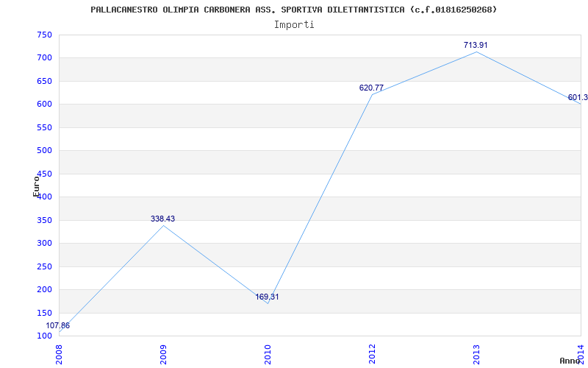Click the Anno x-axis title

coord(570,361)
